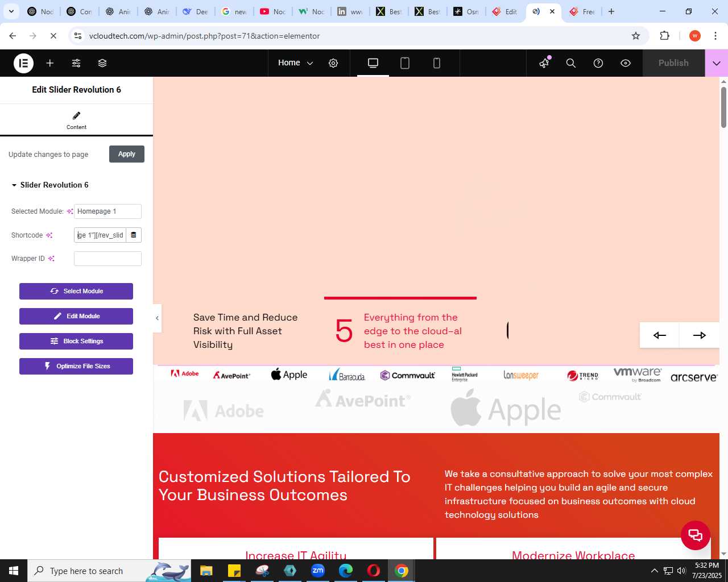Viewport: 728px width, 582px height.
Task: Open Zoom from the taskbar
Action: [x=318, y=571]
